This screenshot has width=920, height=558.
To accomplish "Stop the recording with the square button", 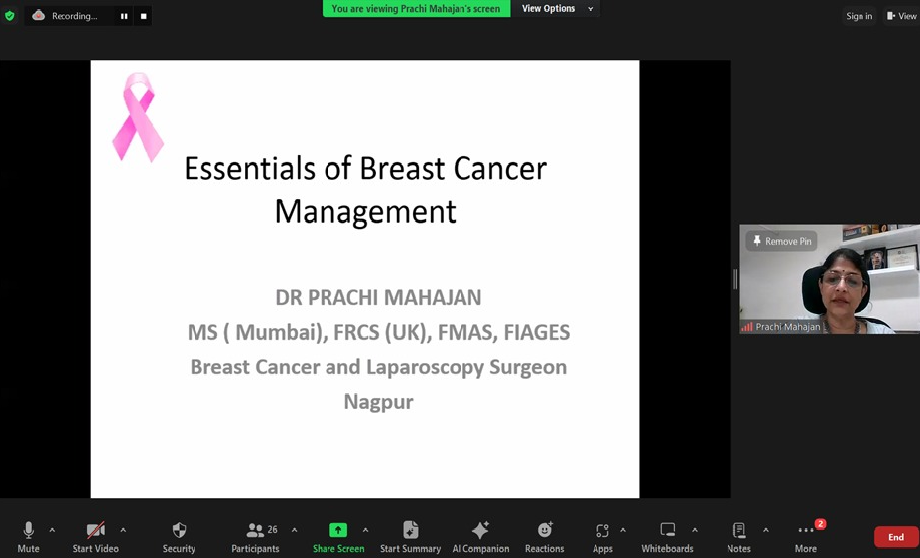I will click(x=143, y=16).
